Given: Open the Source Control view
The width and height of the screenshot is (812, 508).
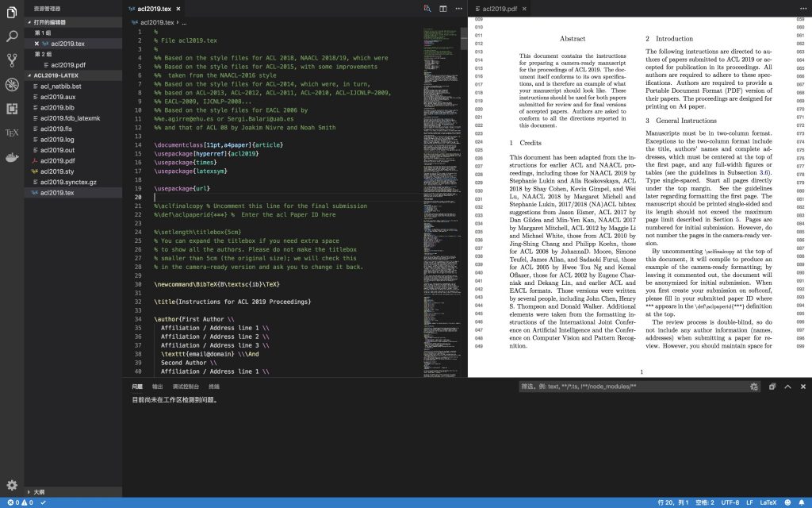Looking at the screenshot, I should click(11, 60).
